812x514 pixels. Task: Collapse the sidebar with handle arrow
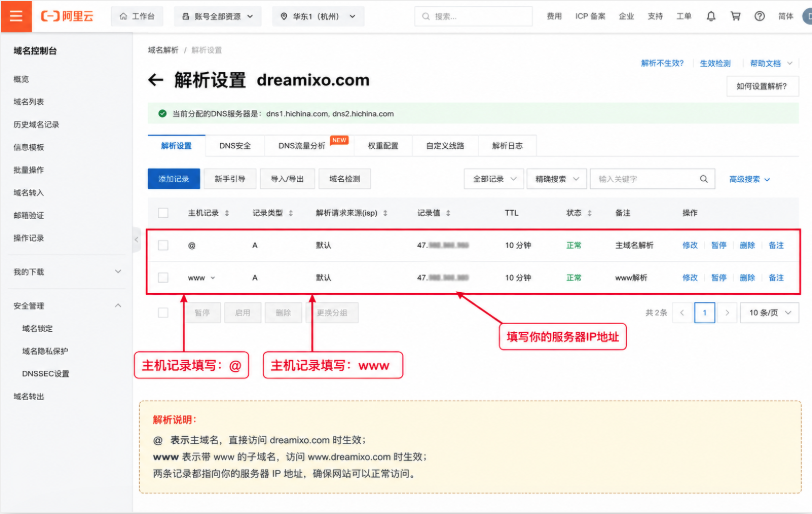(137, 239)
